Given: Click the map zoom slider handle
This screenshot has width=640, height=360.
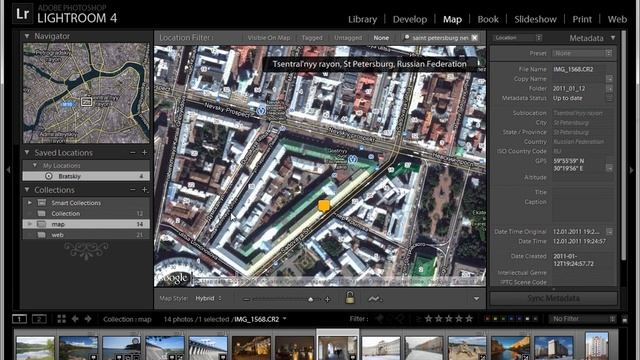Looking at the screenshot, I should click(x=311, y=299).
